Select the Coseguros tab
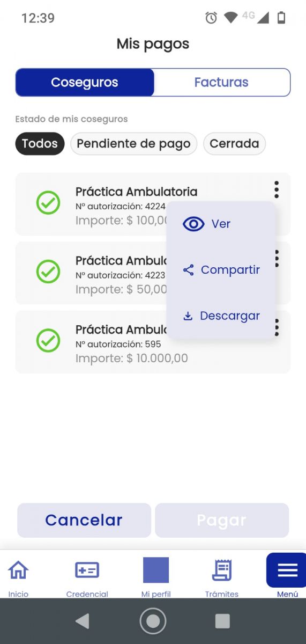This screenshot has height=644, width=306. [x=85, y=82]
